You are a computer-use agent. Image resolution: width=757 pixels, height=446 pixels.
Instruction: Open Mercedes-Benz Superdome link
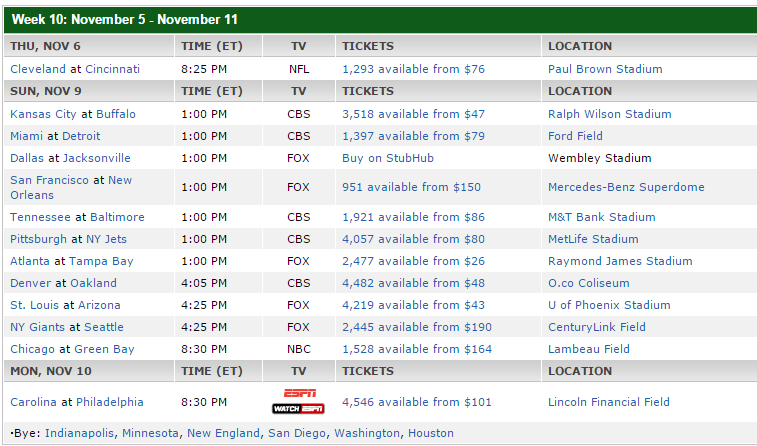(626, 187)
